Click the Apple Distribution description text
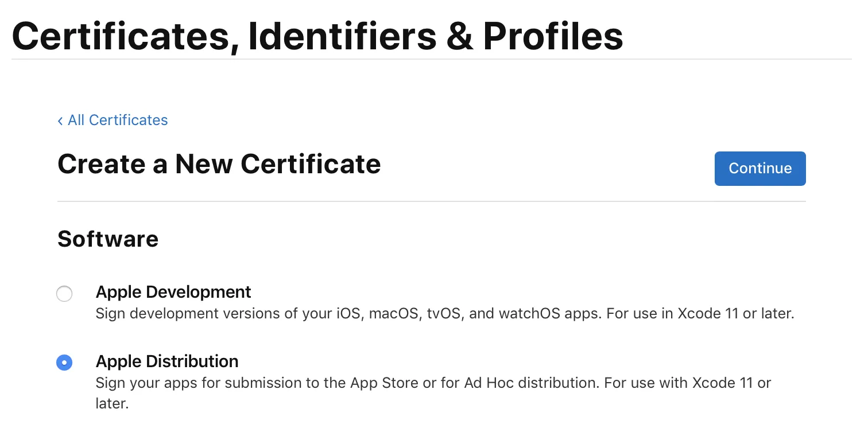The width and height of the screenshot is (868, 436). point(433,383)
